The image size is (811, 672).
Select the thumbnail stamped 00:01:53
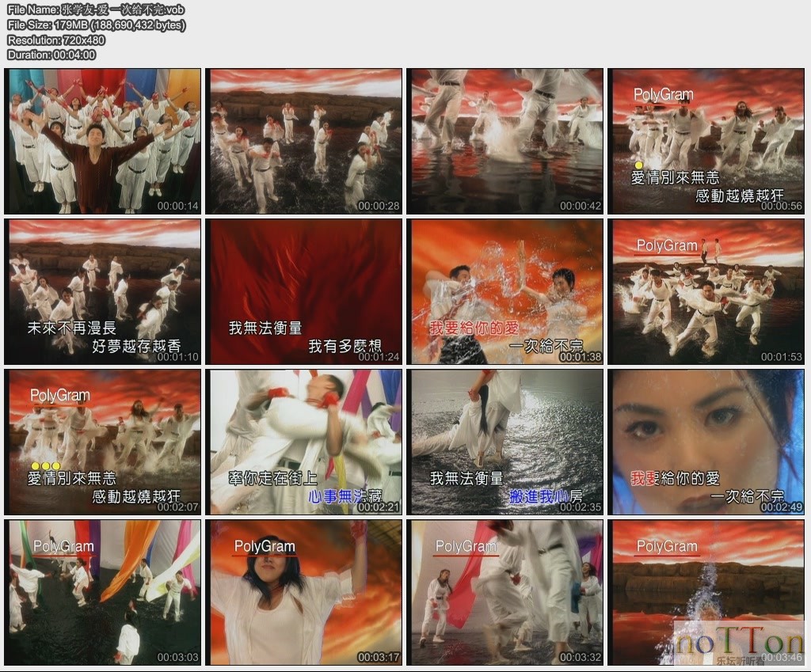[706, 291]
